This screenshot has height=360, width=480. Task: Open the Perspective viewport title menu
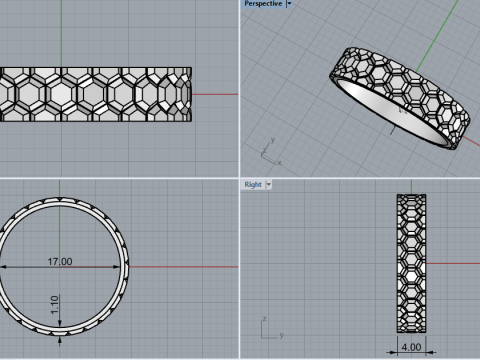tap(263, 4)
